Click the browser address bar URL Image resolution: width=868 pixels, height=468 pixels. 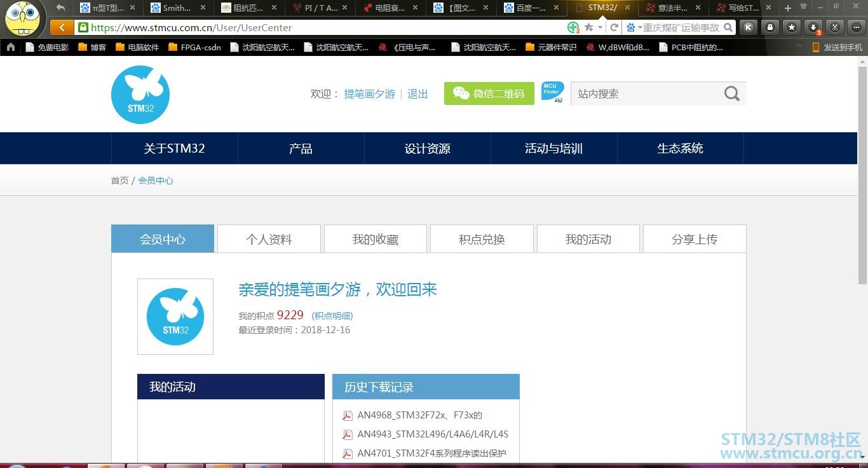coord(191,27)
